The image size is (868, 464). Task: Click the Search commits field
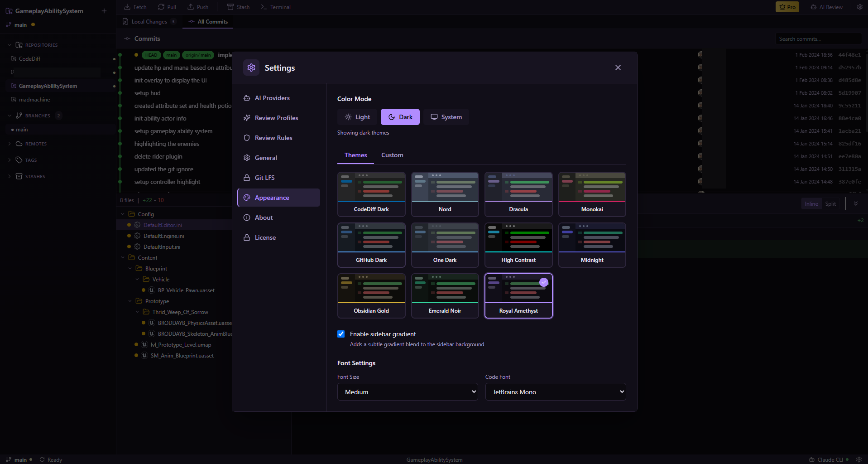coord(818,39)
